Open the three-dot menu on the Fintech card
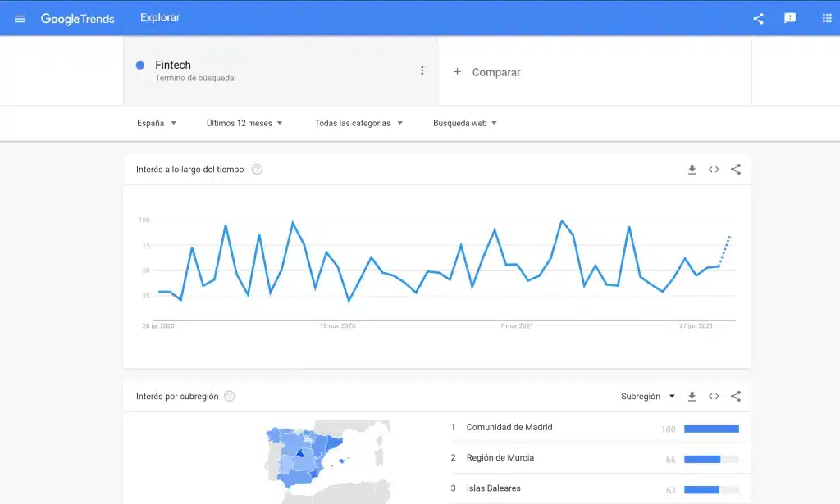The image size is (840, 504). pos(422,70)
